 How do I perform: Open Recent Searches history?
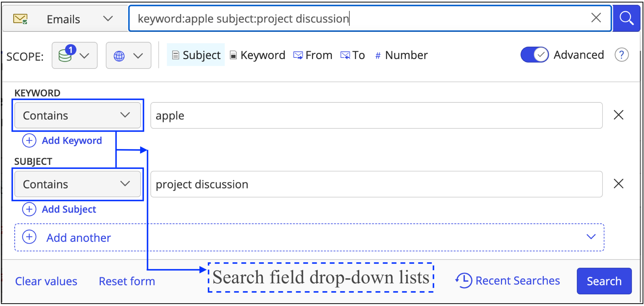pos(508,281)
